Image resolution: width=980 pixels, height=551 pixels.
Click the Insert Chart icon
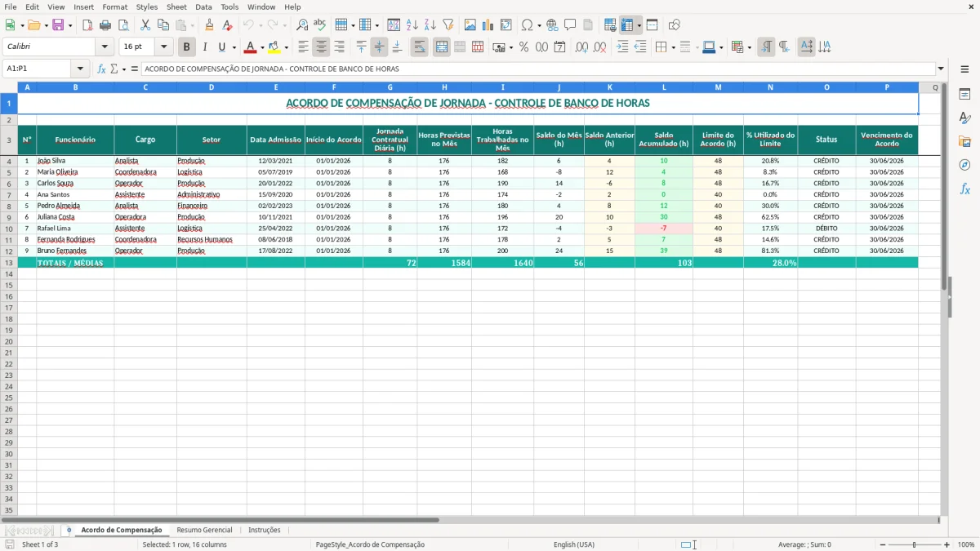[488, 25]
